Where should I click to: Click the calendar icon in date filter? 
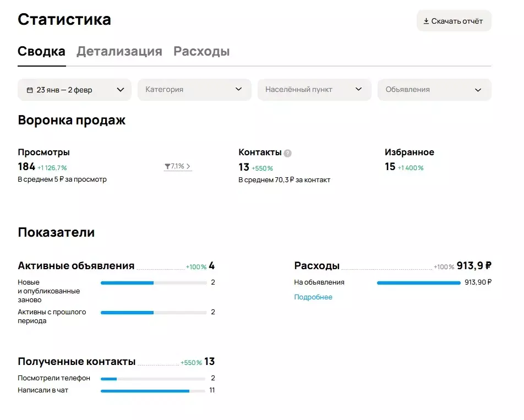30,90
